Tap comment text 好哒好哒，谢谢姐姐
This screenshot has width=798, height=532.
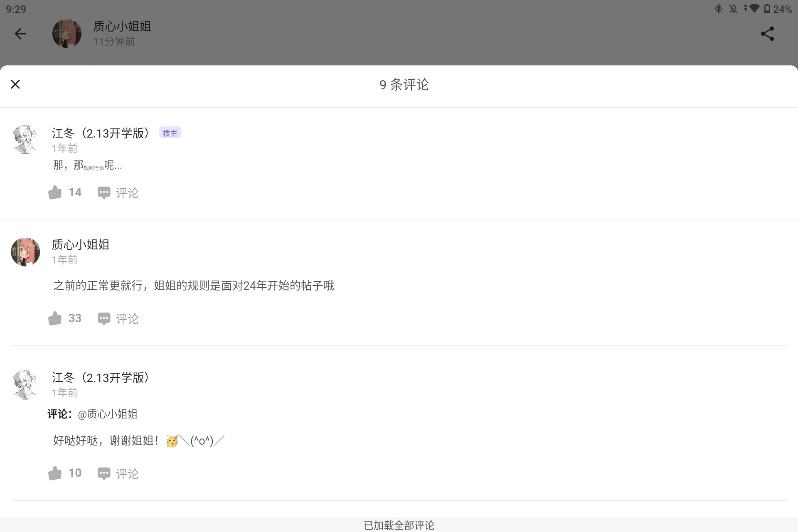click(x=139, y=441)
